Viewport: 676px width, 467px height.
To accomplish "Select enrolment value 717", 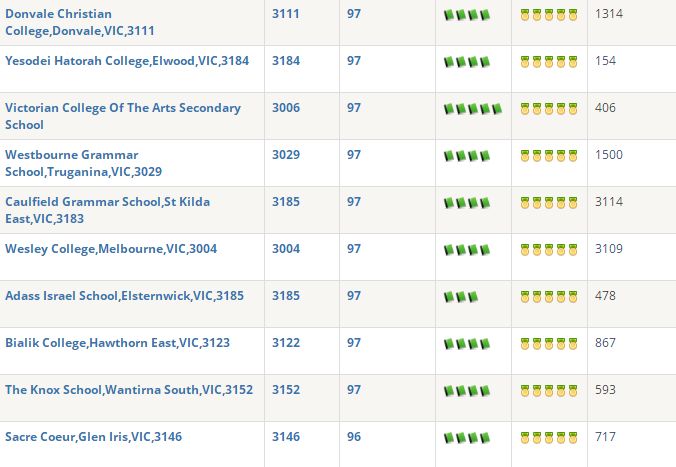I will click(x=605, y=437).
